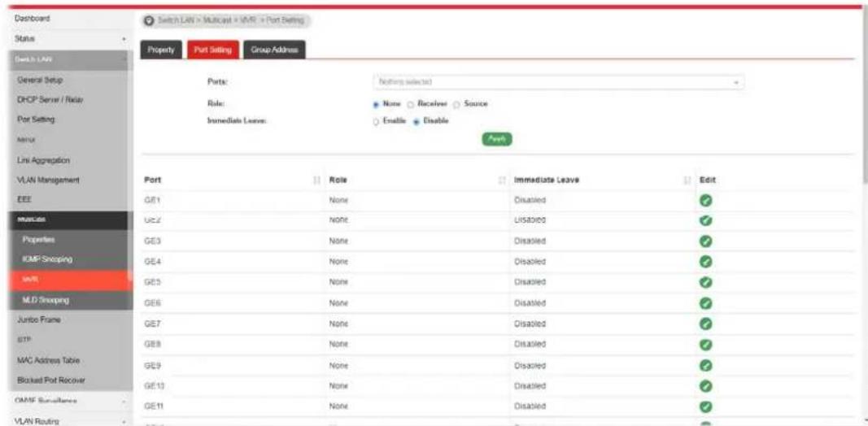
Task: Open Jumbo Frame page
Action: point(39,319)
